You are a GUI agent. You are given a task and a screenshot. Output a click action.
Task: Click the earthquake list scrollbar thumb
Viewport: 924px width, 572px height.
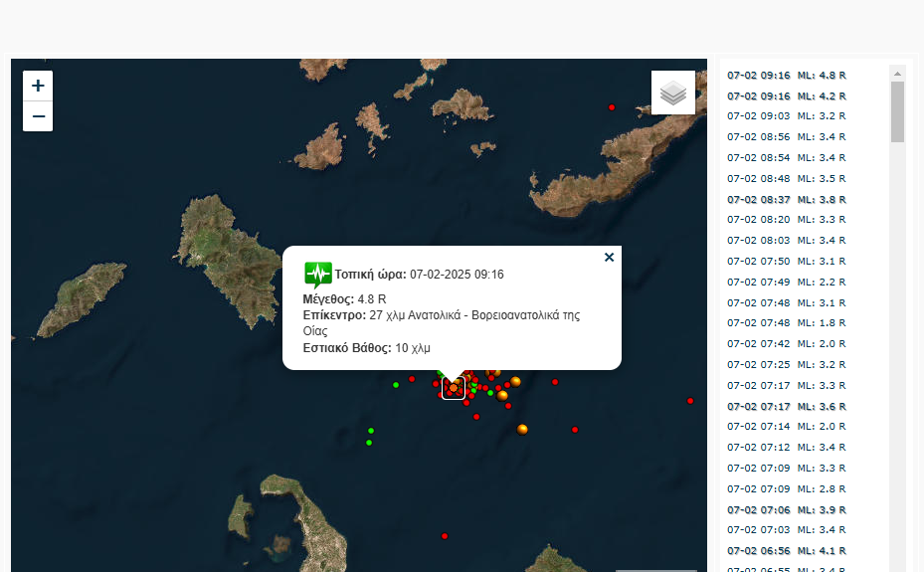pyautogui.click(x=897, y=111)
